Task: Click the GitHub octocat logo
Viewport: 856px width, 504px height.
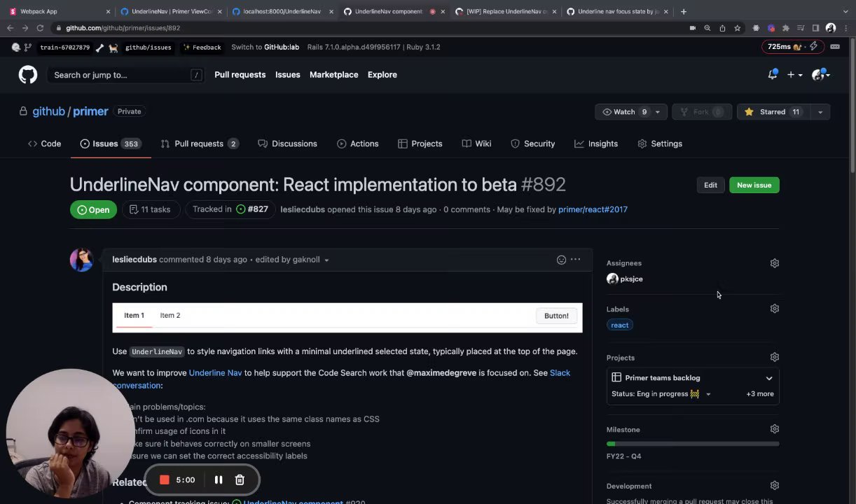Action: pyautogui.click(x=28, y=75)
